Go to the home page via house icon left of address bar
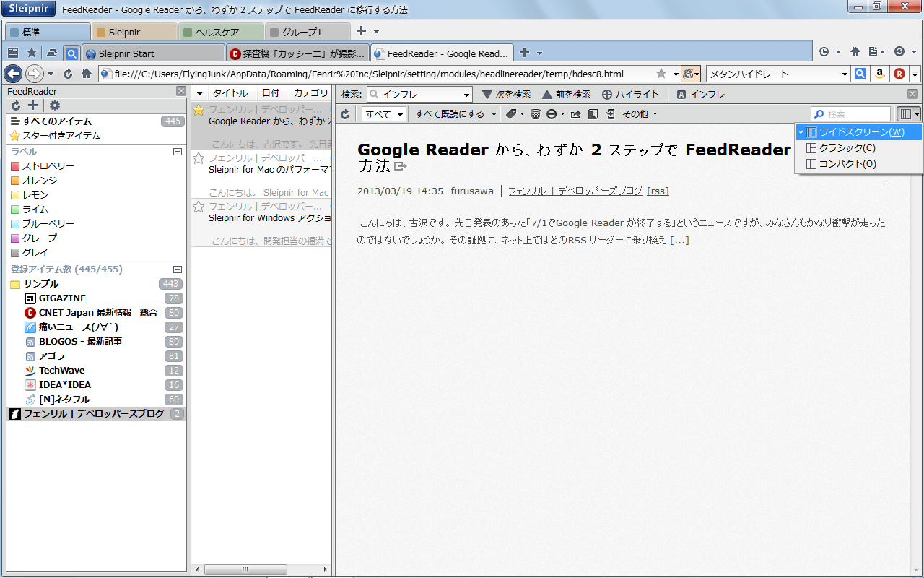This screenshot has width=924, height=578. click(86, 74)
